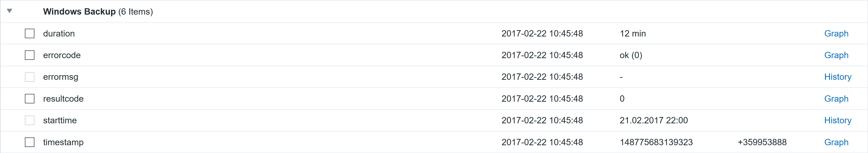The height and width of the screenshot is (153, 868).
Task: Click the Windows Backup group title
Action: pos(79,12)
